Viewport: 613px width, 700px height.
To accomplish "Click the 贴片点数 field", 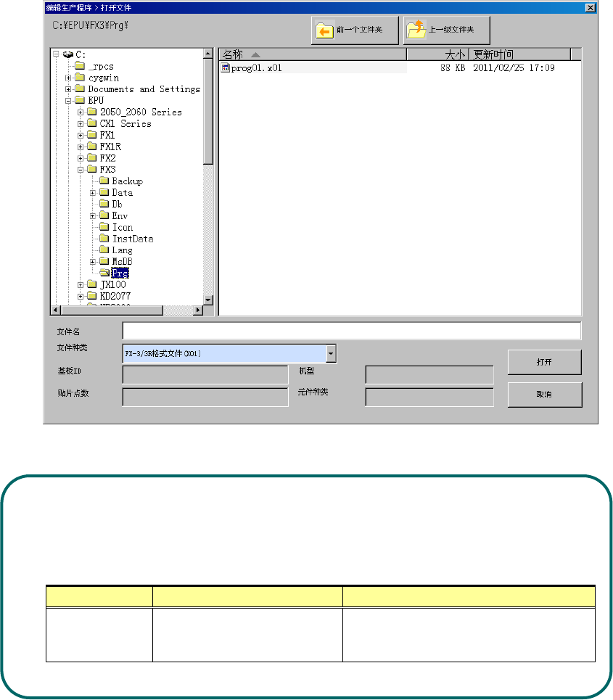I will tap(205, 398).
